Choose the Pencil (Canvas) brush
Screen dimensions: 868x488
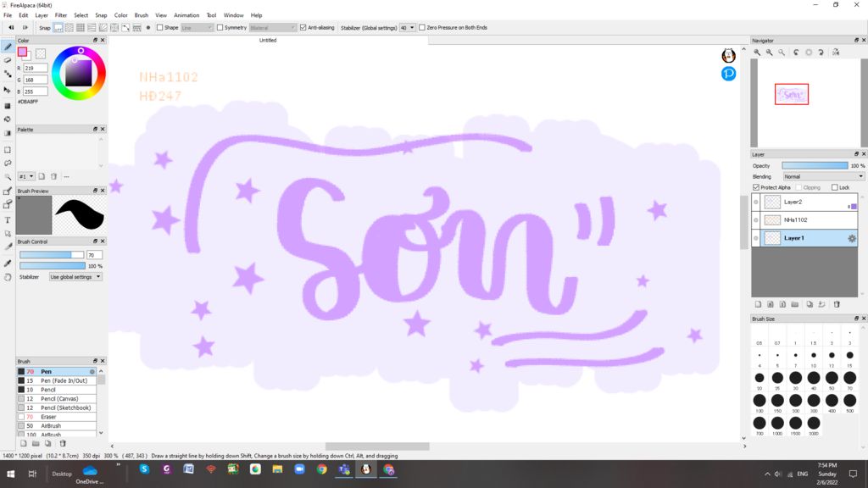57,399
